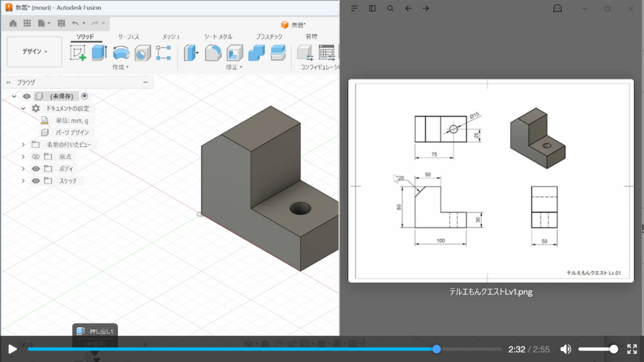Select the Revolve tool
Screen dimensions: 644x362
121,52
